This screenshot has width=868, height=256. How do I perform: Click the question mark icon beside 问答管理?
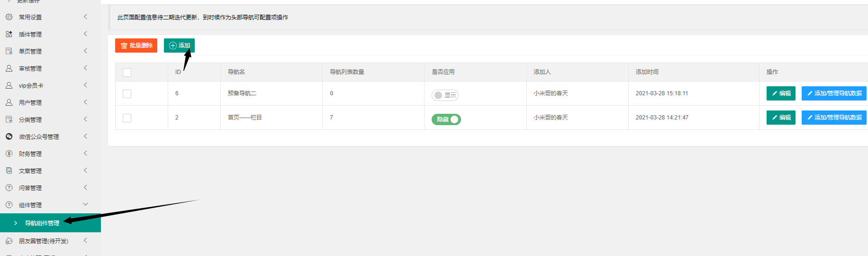9,188
